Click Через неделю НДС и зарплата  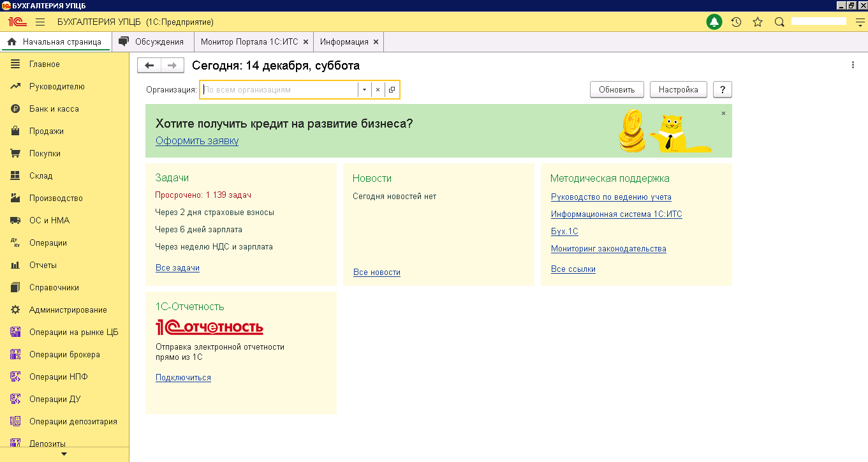[214, 246]
